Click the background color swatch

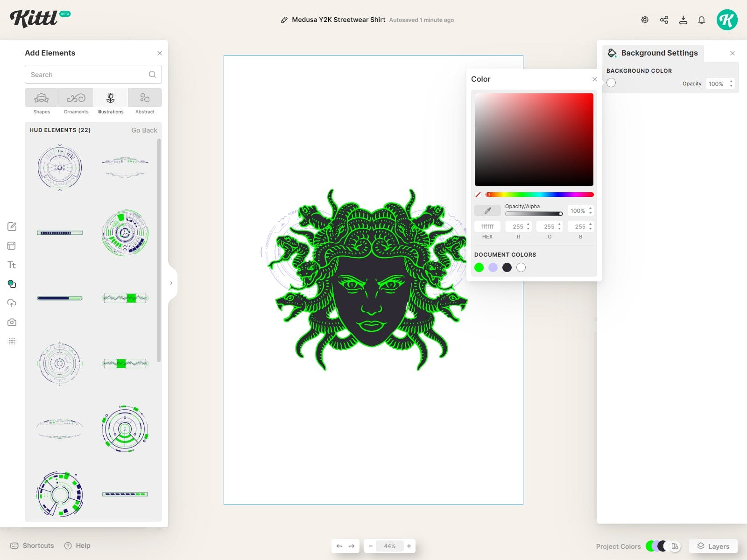(x=611, y=83)
